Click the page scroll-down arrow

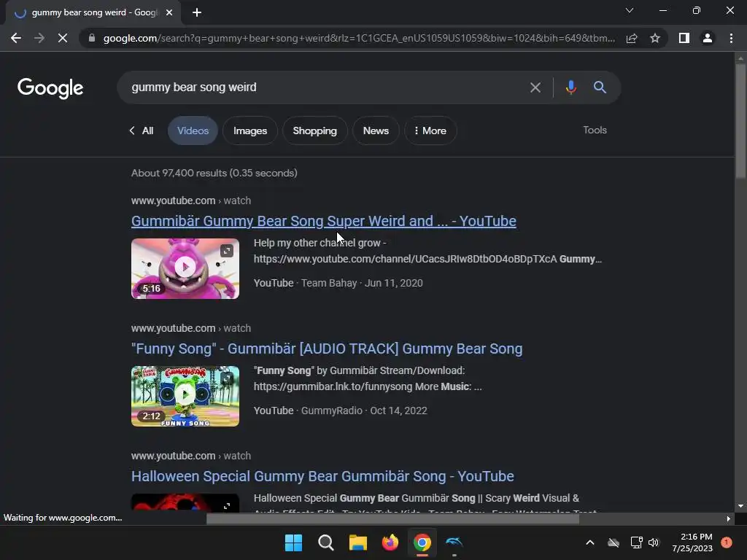pyautogui.click(x=740, y=506)
